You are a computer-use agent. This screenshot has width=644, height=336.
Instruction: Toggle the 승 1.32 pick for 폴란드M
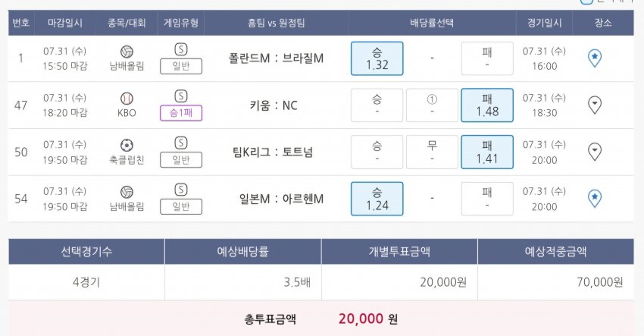pos(377,58)
